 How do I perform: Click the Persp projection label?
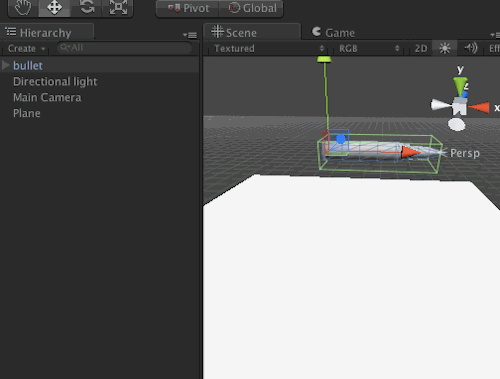tap(465, 153)
